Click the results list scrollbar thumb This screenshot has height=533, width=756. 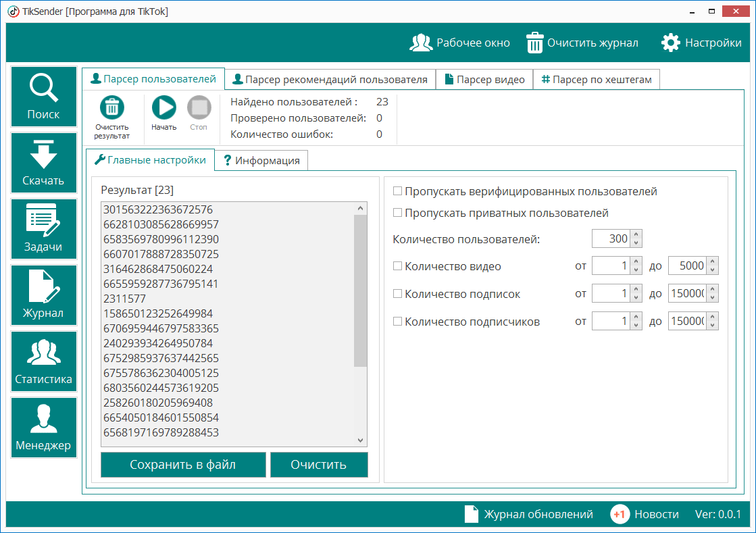[360, 290]
